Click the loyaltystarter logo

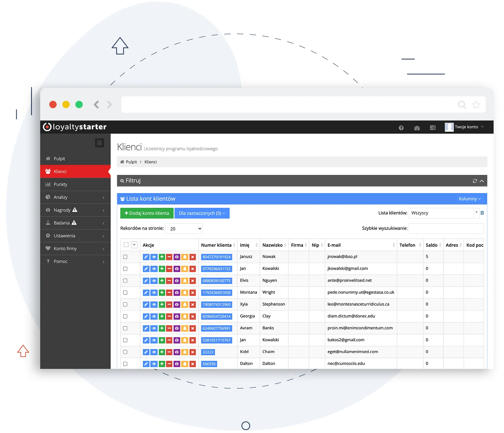(75, 127)
